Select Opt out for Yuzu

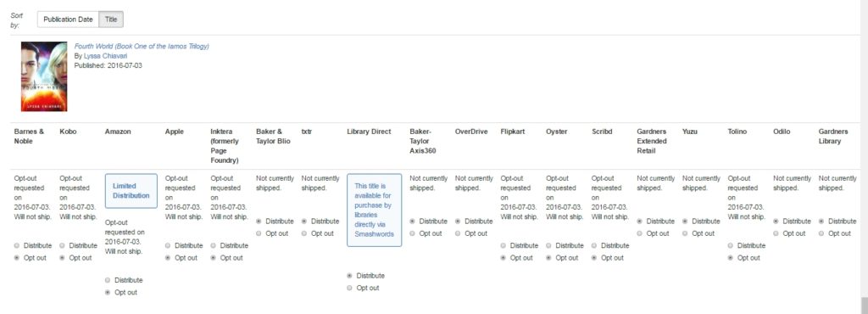pyautogui.click(x=685, y=233)
